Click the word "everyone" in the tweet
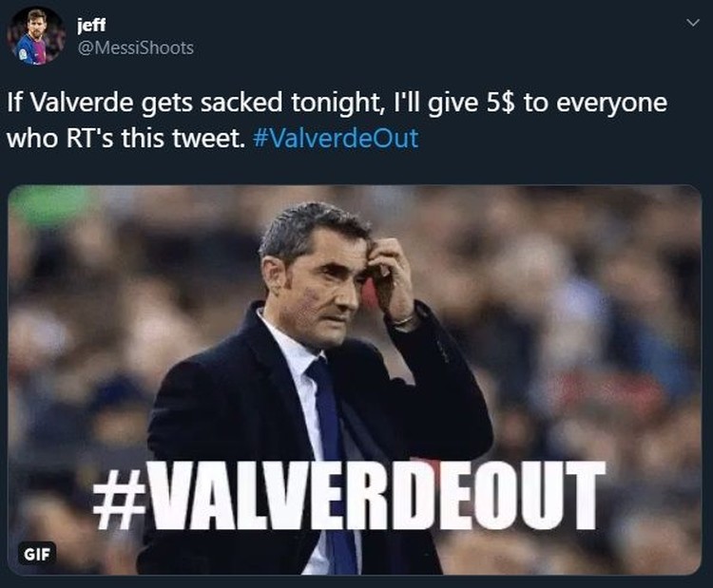The width and height of the screenshot is (713, 588). (x=611, y=104)
